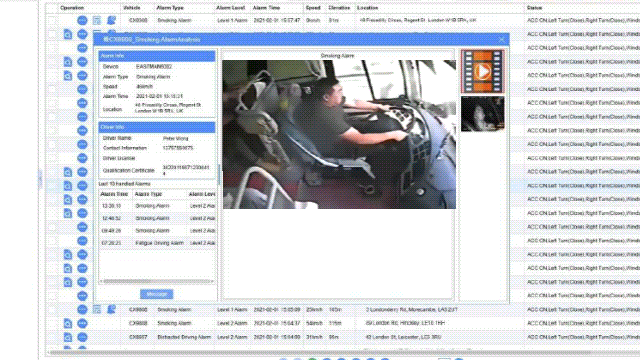Click the Londonderry Rd, Morecambe location cell
640x360 pixels.
[411, 310]
